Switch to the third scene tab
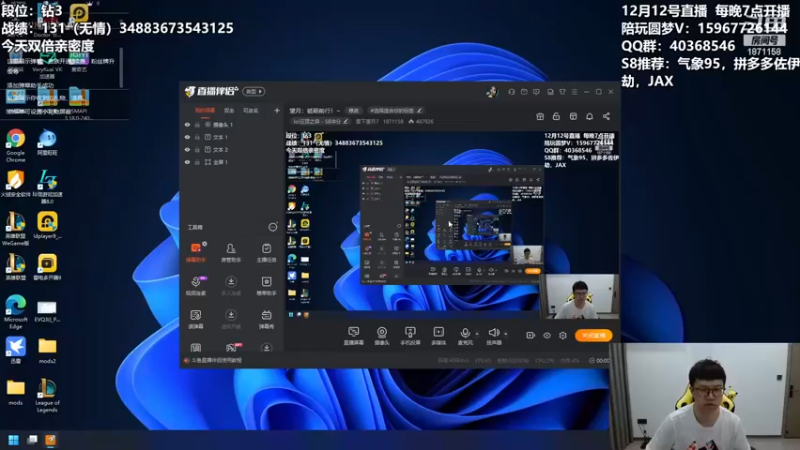This screenshot has width=800, height=450. 250,110
